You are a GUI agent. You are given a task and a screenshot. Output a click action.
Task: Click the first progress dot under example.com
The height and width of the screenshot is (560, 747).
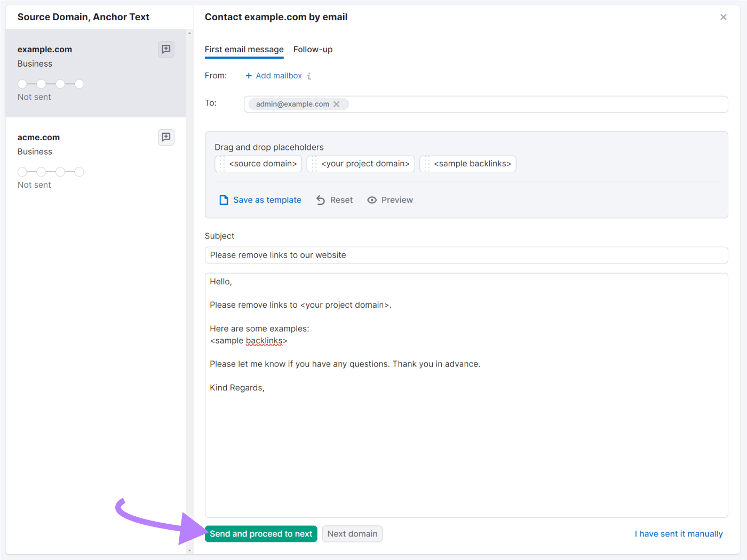[x=22, y=84]
